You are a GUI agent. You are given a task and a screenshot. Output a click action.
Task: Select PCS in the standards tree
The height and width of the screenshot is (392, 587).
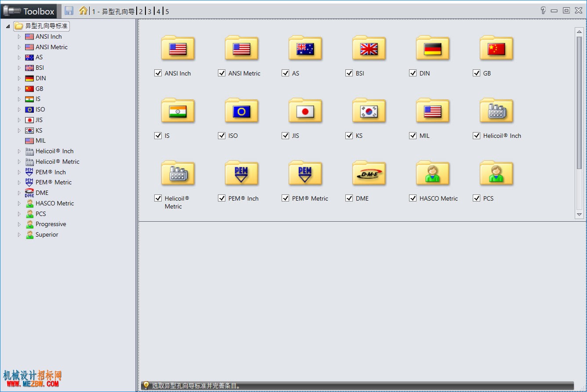click(40, 214)
